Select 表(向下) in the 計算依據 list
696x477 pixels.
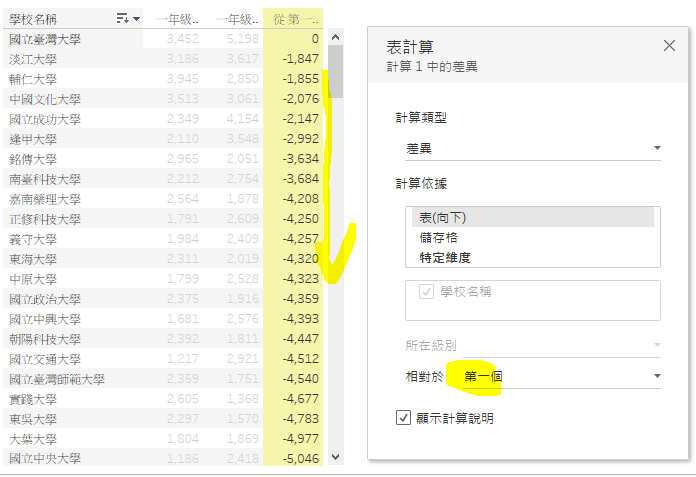click(533, 217)
